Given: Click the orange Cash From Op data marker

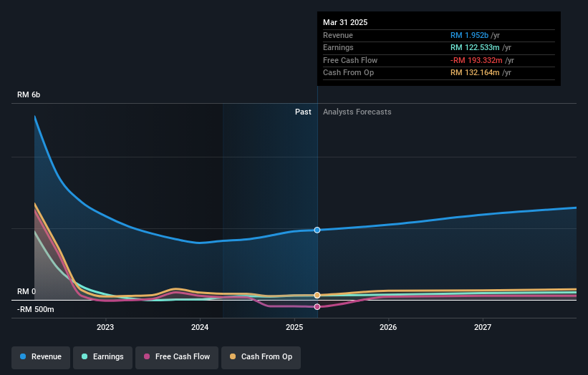Looking at the screenshot, I should [317, 295].
